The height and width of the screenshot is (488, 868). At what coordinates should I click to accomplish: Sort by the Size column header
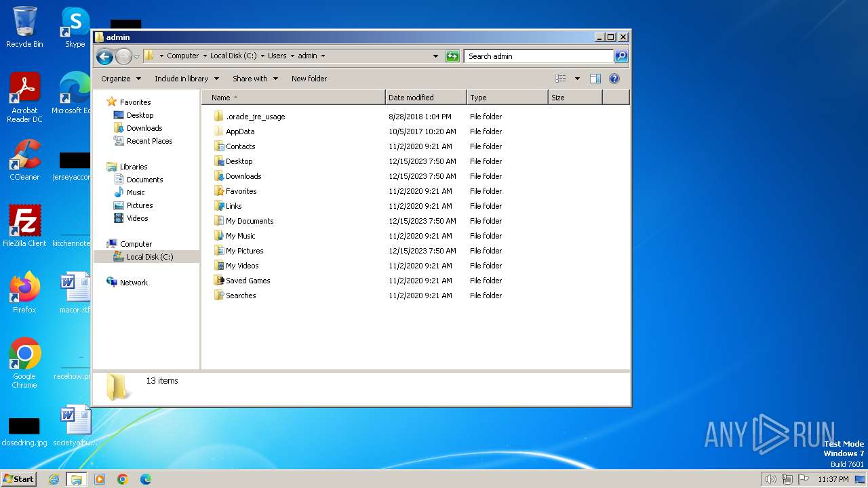pyautogui.click(x=575, y=98)
